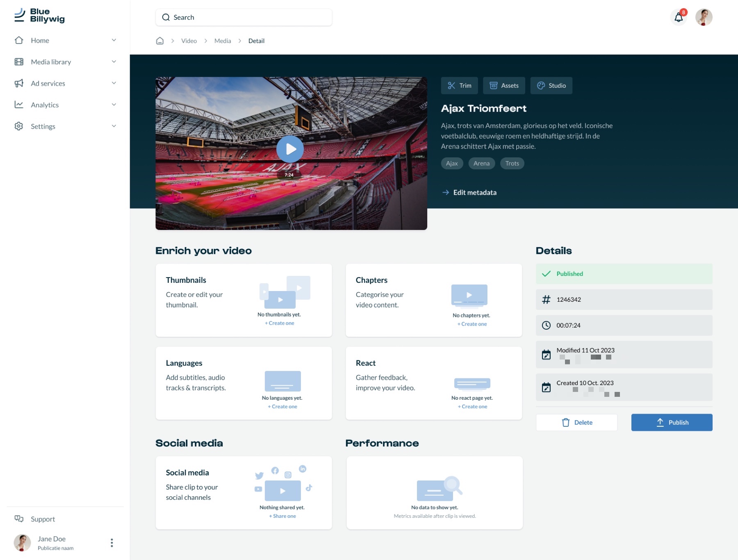The width and height of the screenshot is (738, 560).
Task: Expand the Home menu chevron
Action: (114, 40)
